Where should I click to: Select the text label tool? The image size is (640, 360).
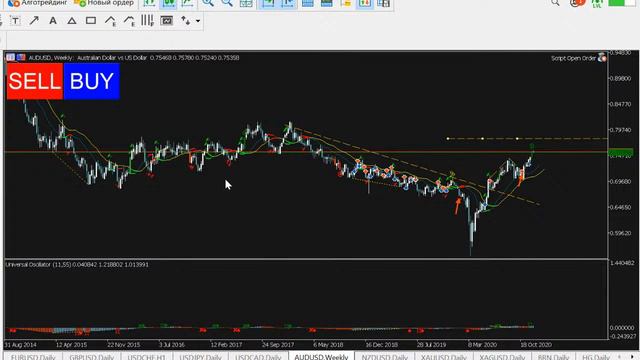point(15,20)
